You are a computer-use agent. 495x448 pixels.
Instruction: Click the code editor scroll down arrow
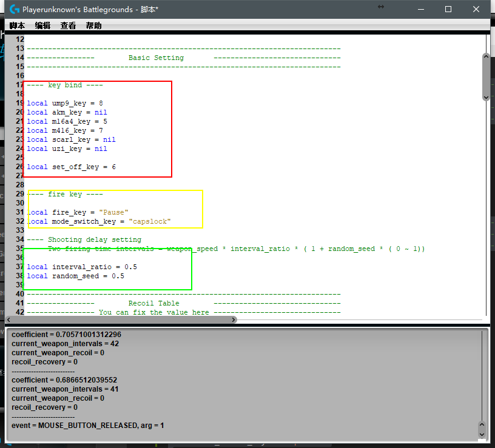(486, 98)
